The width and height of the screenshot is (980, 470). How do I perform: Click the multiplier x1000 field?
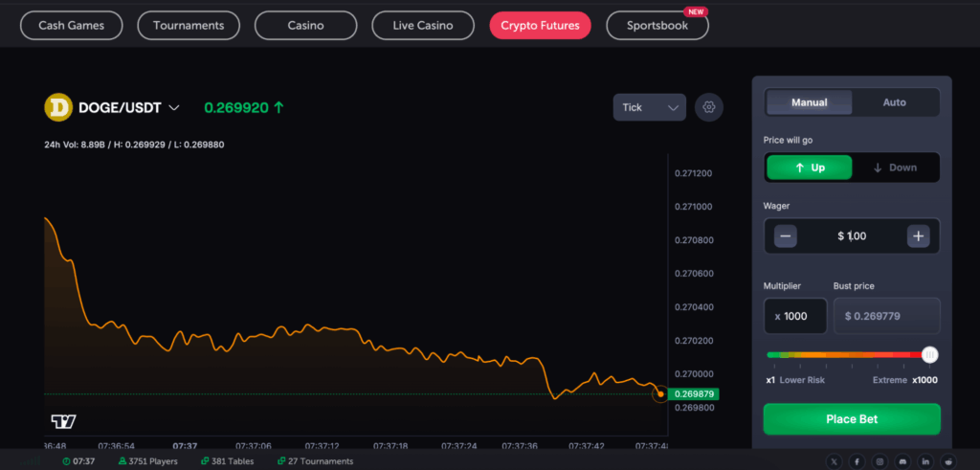pyautogui.click(x=795, y=316)
